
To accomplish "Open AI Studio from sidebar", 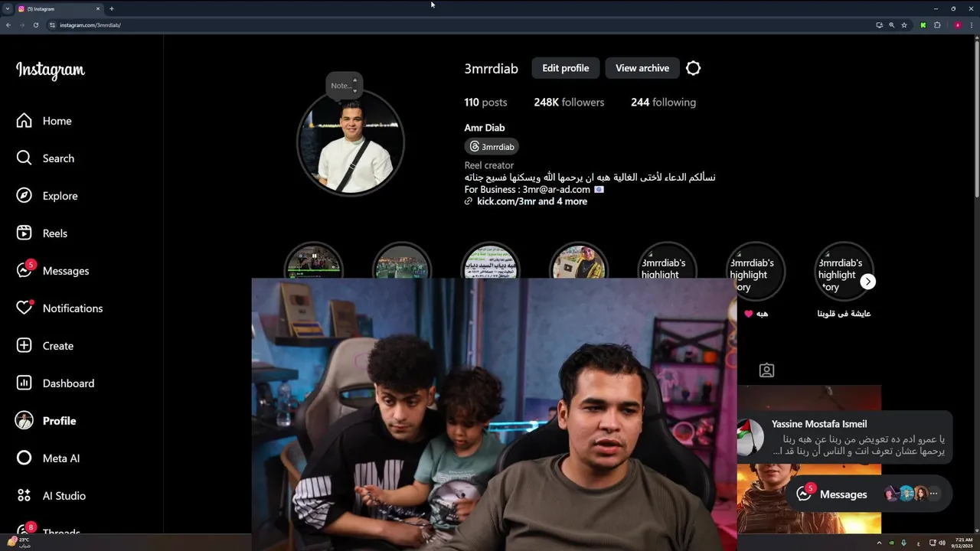I will [x=51, y=496].
